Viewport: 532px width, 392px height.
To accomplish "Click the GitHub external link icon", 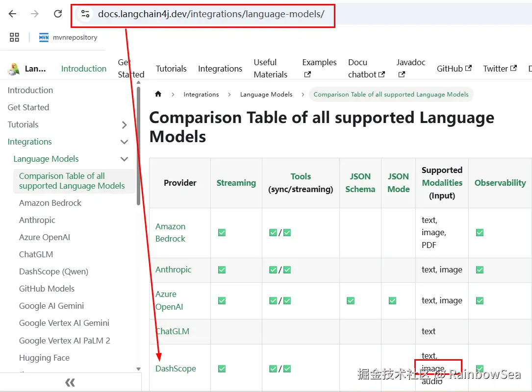I will 468,68.
